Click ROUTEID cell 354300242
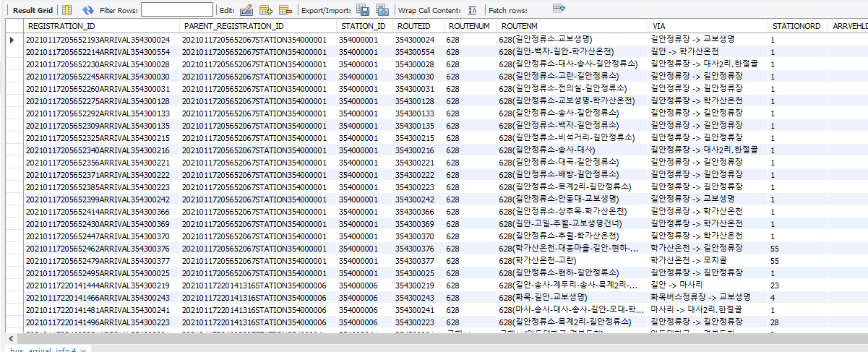868x352 pixels. point(418,199)
